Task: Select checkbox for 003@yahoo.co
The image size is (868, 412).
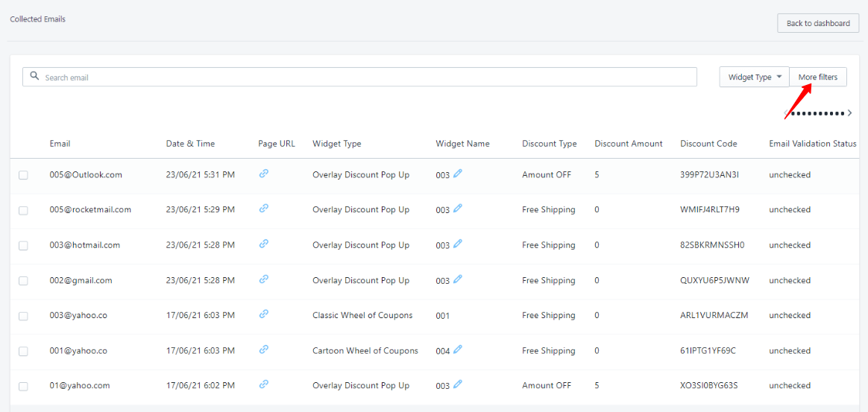Action: pos(23,317)
